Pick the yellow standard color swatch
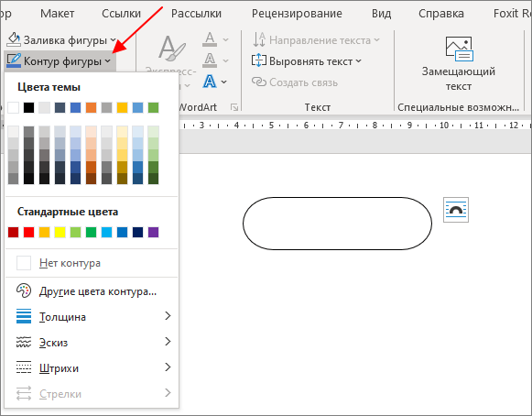 click(60, 232)
